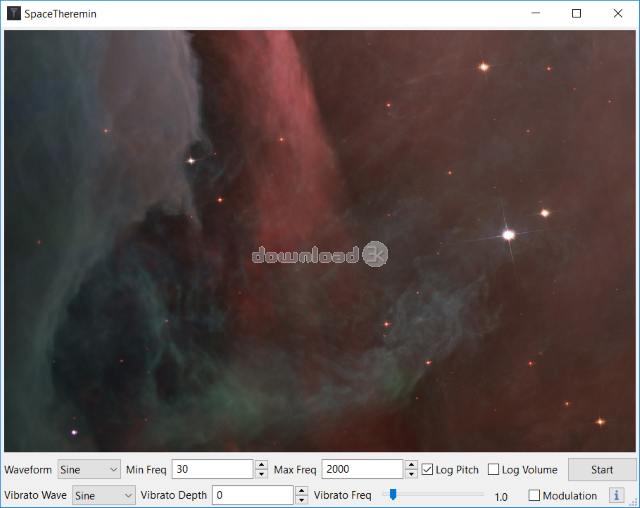Screen dimensions: 640x508
Task: Increase Max Freq with up arrow
Action: pos(411,465)
